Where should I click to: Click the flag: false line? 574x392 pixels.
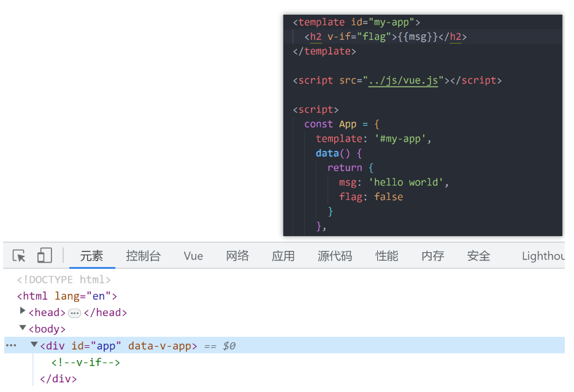pyautogui.click(x=371, y=197)
